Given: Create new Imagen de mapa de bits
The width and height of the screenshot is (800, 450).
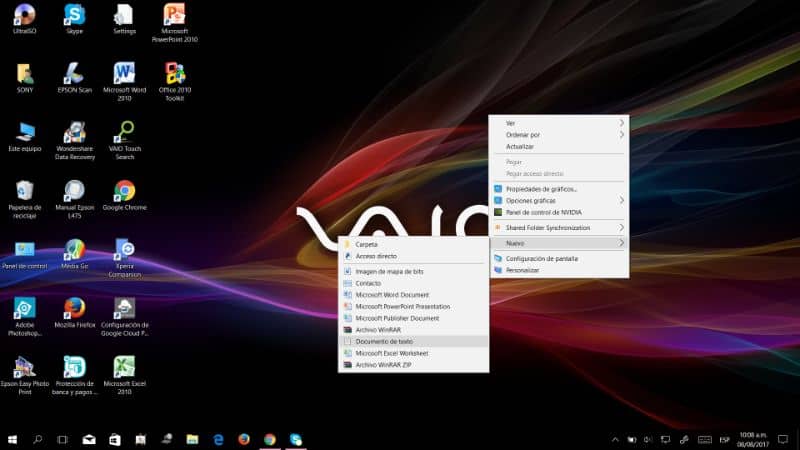Looking at the screenshot, I should click(413, 271).
